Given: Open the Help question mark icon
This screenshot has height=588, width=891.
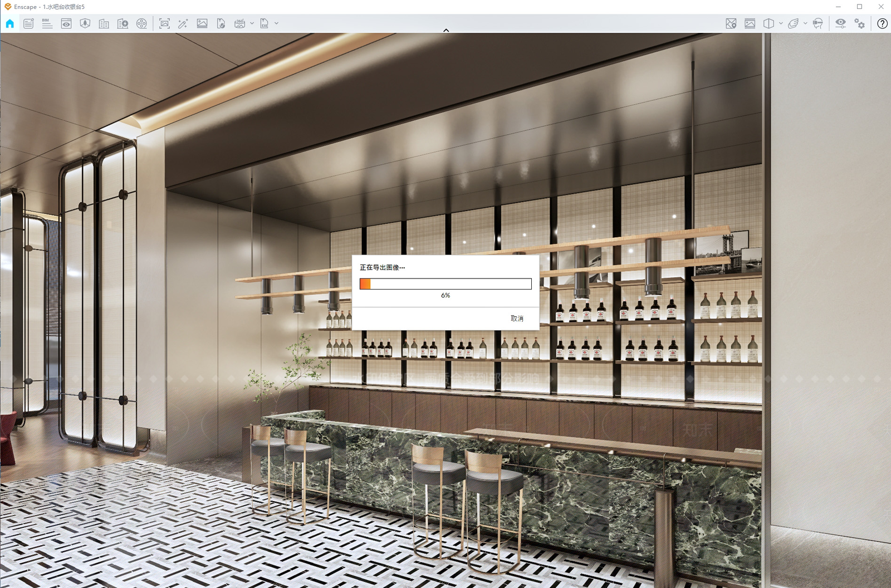Looking at the screenshot, I should tap(882, 23).
